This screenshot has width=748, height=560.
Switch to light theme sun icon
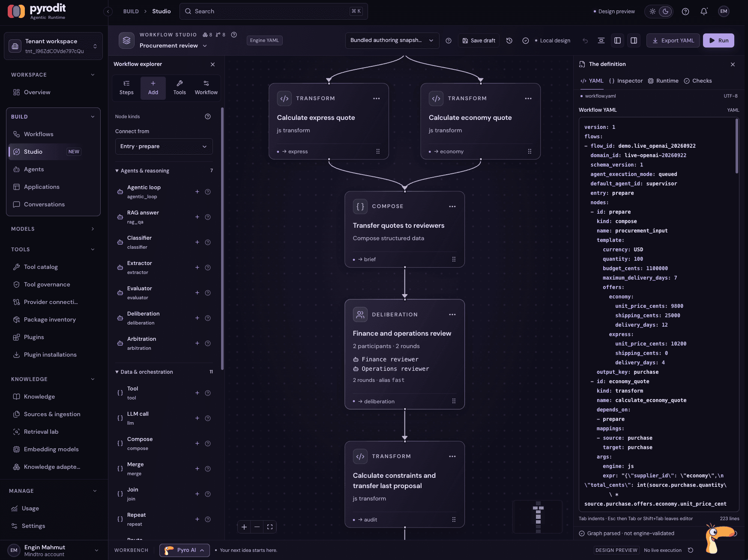tap(652, 12)
